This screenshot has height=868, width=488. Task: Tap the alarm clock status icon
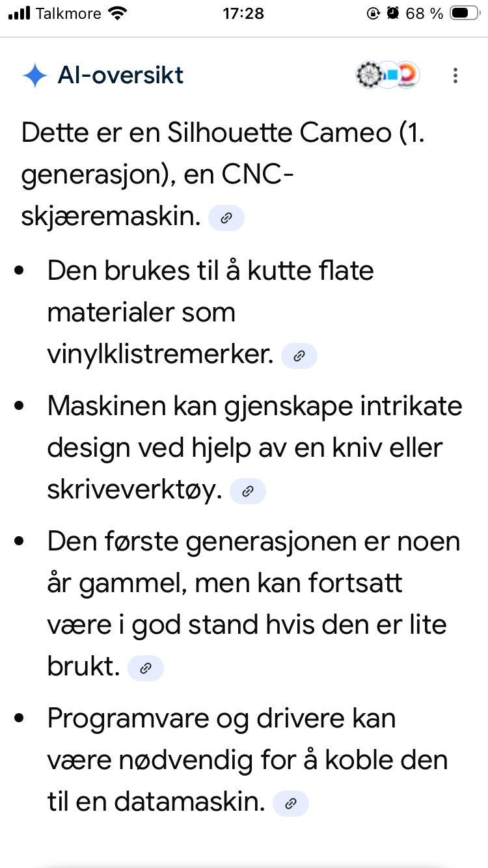pos(393,13)
